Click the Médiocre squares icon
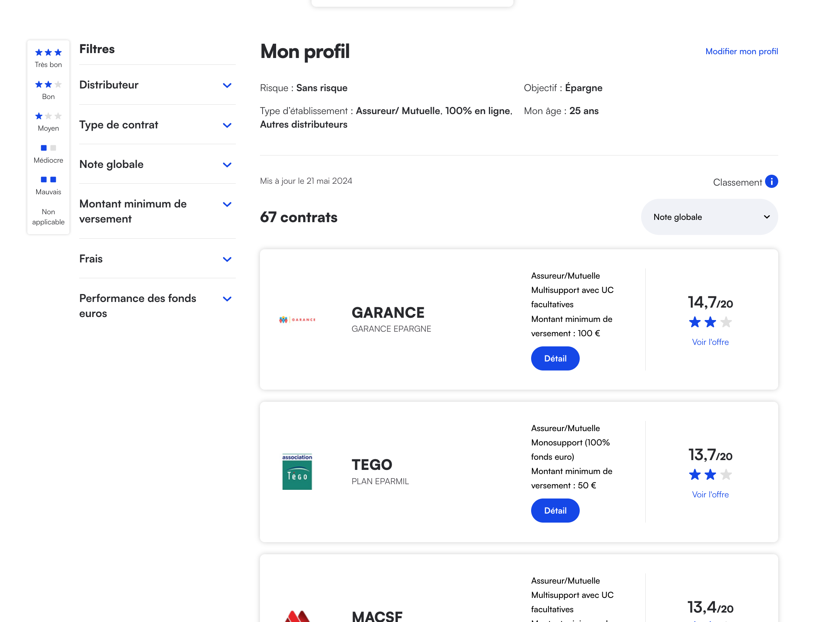Image resolution: width=840 pixels, height=622 pixels. point(48,148)
